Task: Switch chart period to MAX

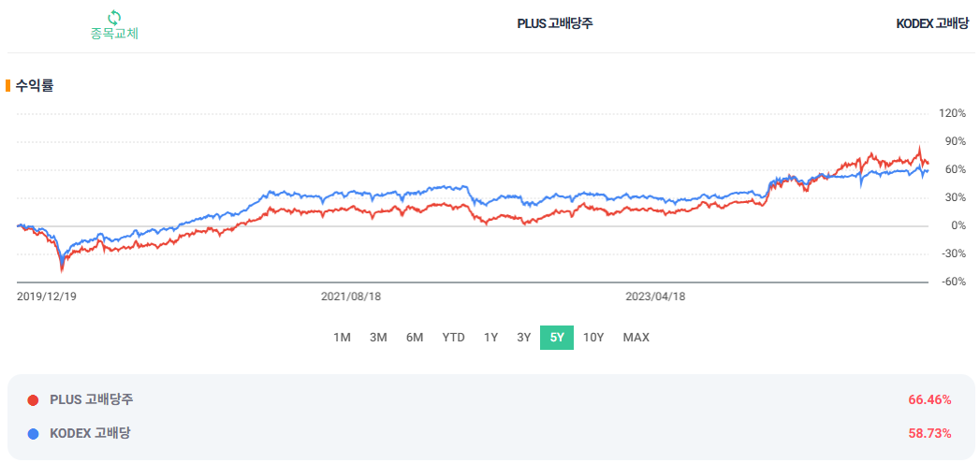Action: (x=636, y=338)
